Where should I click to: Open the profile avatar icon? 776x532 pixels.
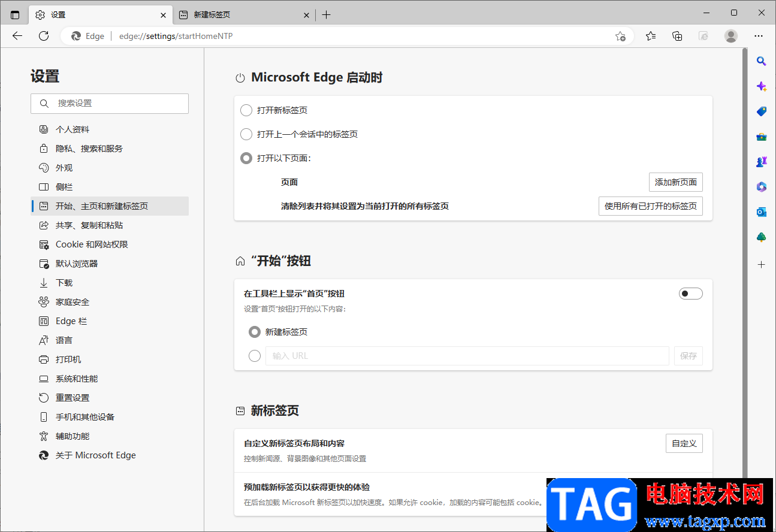click(x=731, y=36)
